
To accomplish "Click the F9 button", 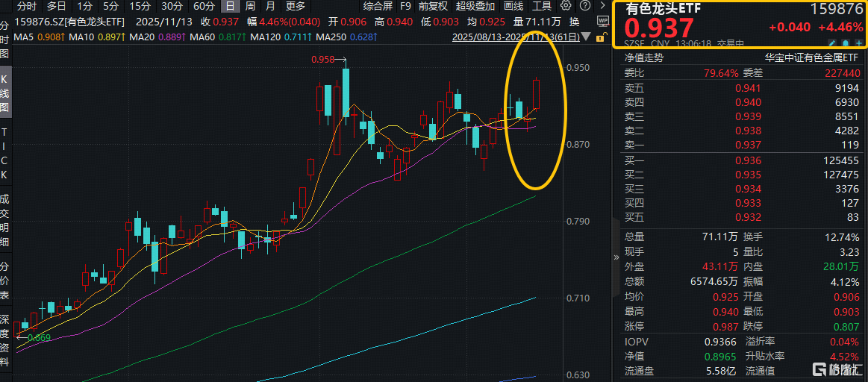I will click(405, 6).
